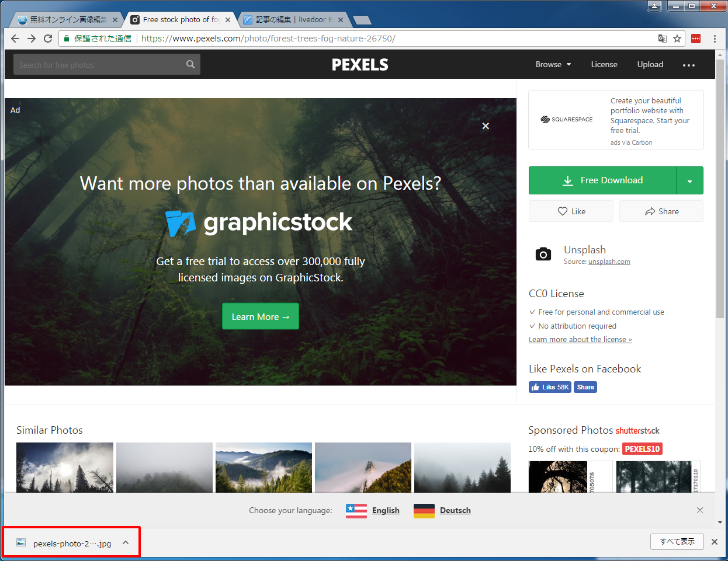728x561 pixels.
Task: Expand the Browse dropdown menu
Action: (x=553, y=64)
